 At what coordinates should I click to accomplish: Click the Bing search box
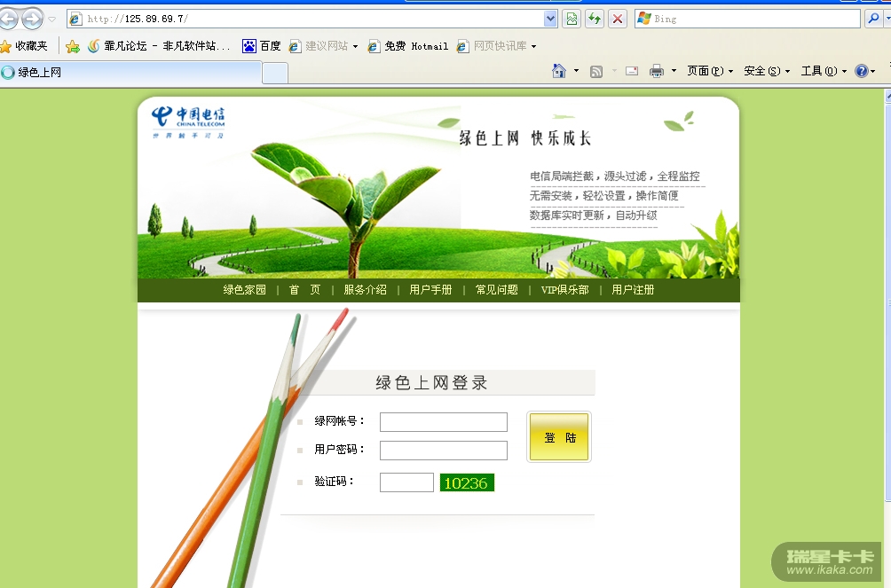pos(747,19)
